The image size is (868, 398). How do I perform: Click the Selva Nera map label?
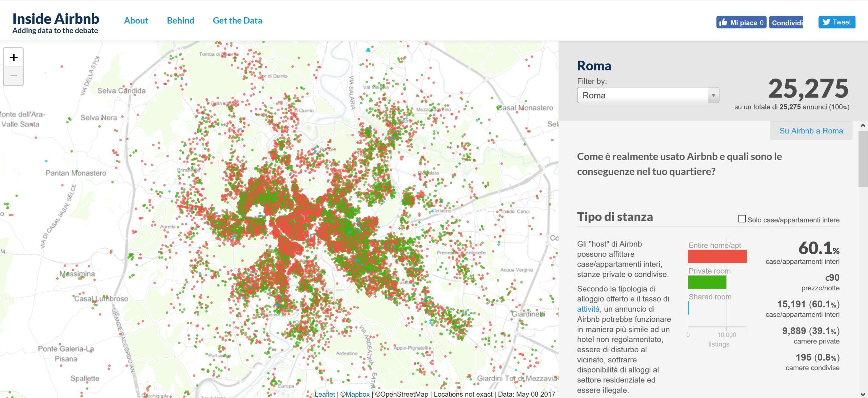(x=99, y=118)
